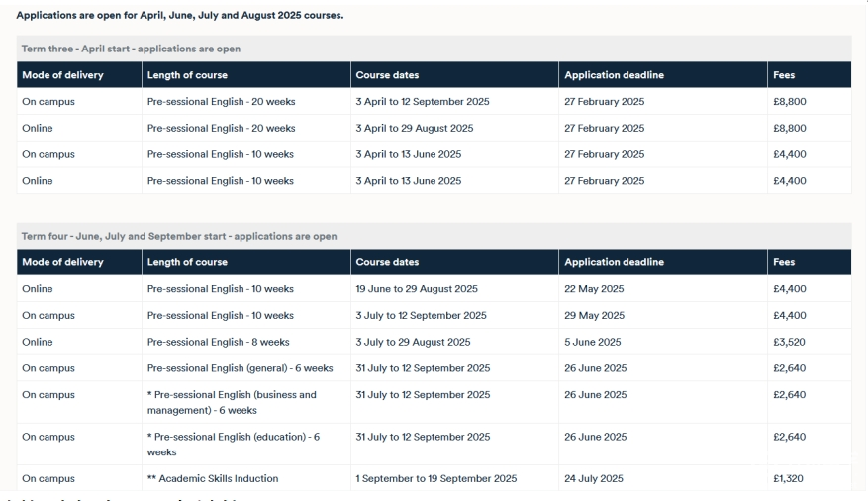This screenshot has width=868, height=501.
Task: Select the £8,800 fee for On campus 20 weeks
Action: pos(790,102)
